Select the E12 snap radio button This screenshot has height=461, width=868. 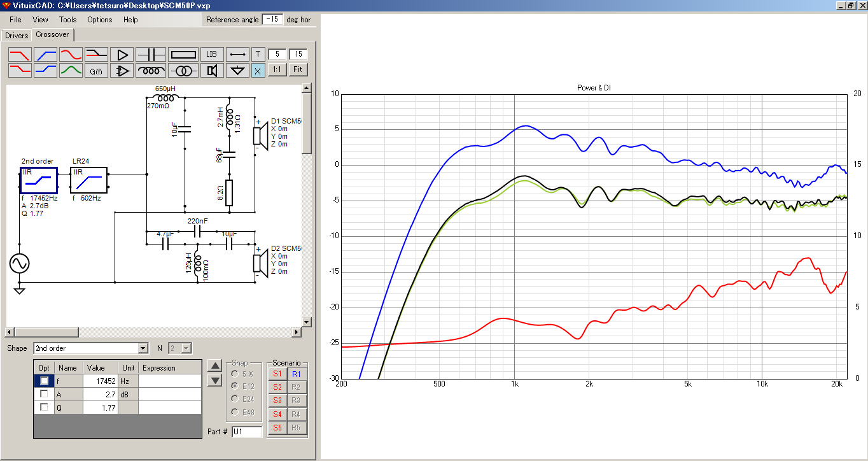(235, 387)
